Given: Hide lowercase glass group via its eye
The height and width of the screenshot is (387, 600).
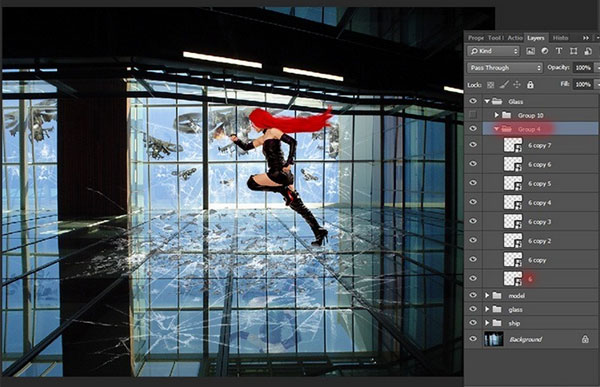Looking at the screenshot, I should tap(473, 309).
